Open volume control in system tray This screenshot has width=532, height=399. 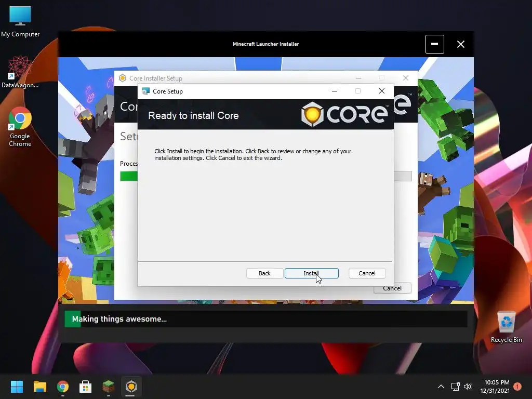tap(468, 387)
